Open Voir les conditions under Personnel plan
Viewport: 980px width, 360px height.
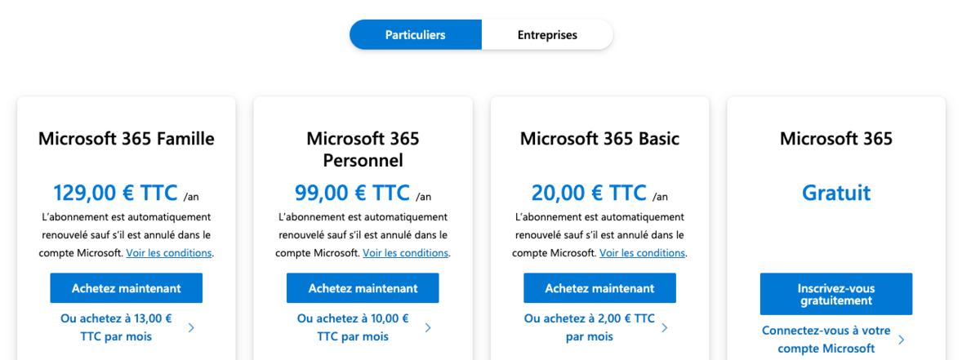click(405, 253)
